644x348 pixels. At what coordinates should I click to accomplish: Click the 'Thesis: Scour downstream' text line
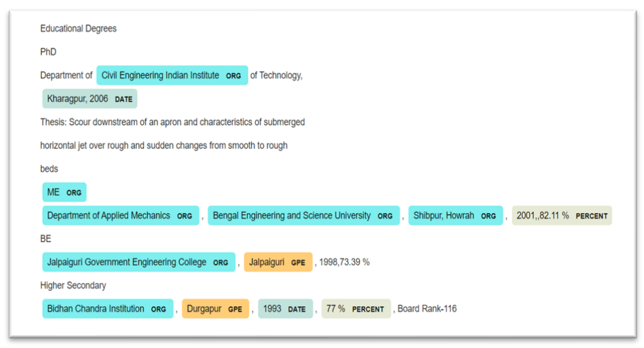tap(172, 122)
